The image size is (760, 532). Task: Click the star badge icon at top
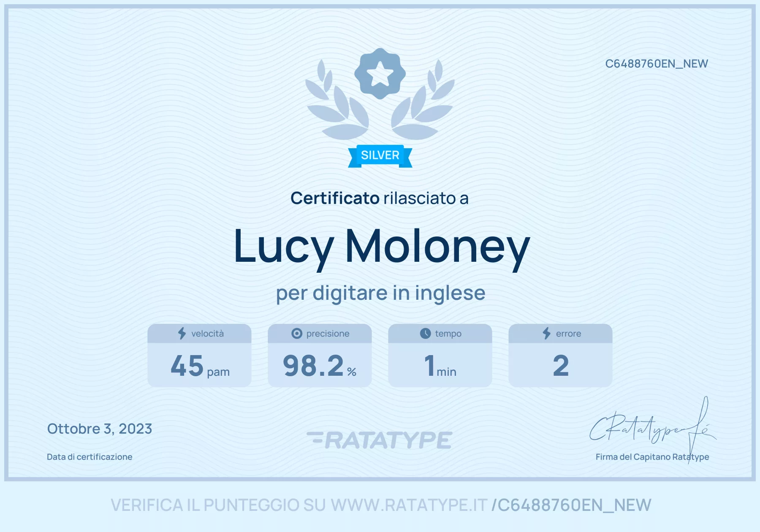pos(380,73)
